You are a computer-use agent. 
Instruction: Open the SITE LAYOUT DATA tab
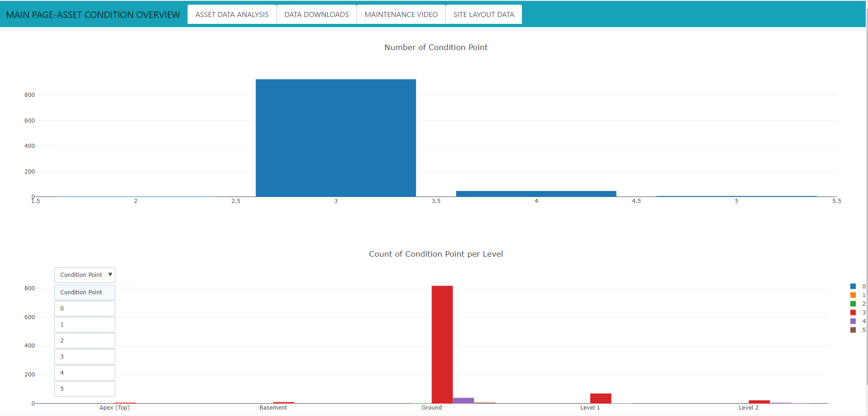point(483,14)
